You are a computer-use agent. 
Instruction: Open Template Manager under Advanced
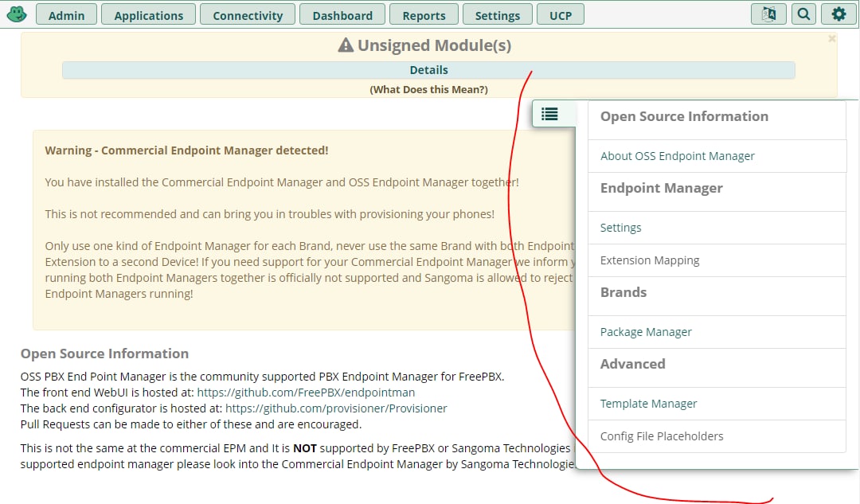(717, 404)
